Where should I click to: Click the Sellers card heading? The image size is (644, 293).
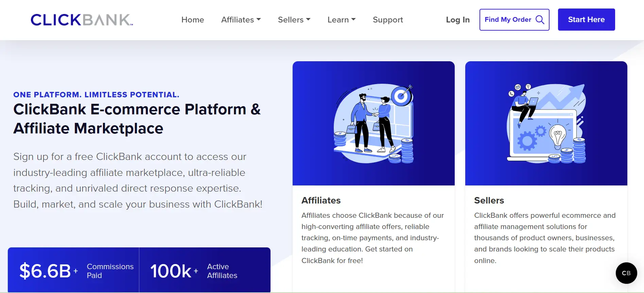489,200
